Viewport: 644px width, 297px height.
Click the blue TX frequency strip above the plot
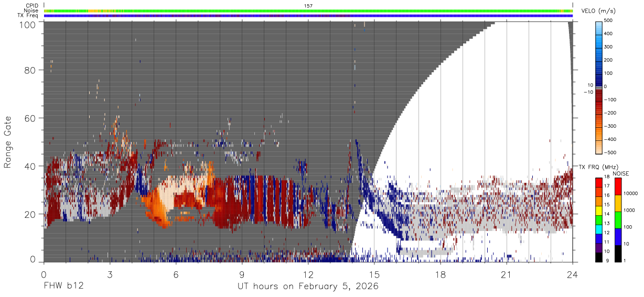pyautogui.click(x=308, y=16)
